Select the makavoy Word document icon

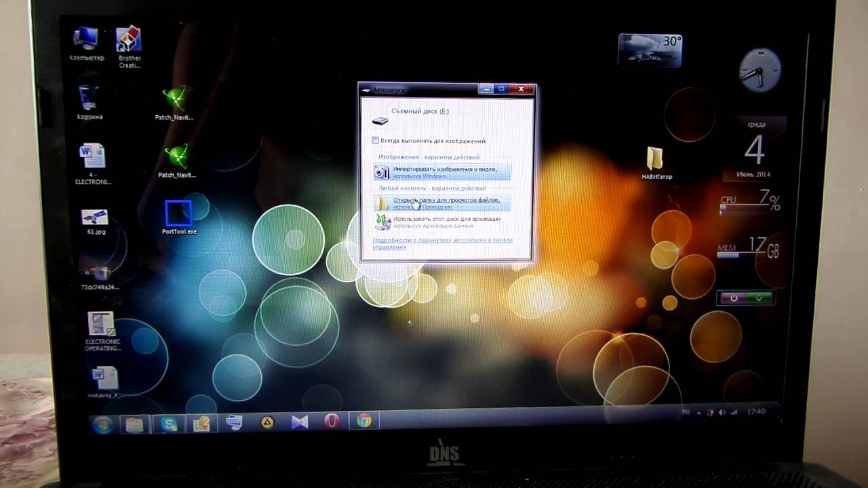[x=104, y=382]
